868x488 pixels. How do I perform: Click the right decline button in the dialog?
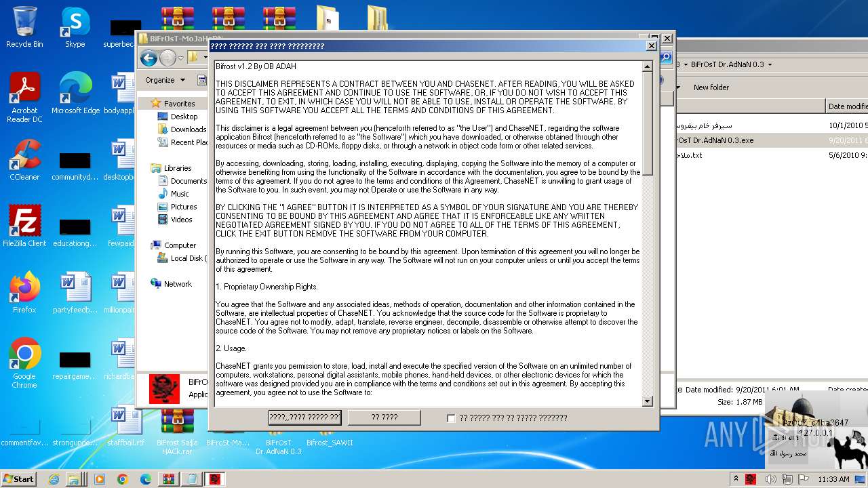pyautogui.click(x=384, y=418)
